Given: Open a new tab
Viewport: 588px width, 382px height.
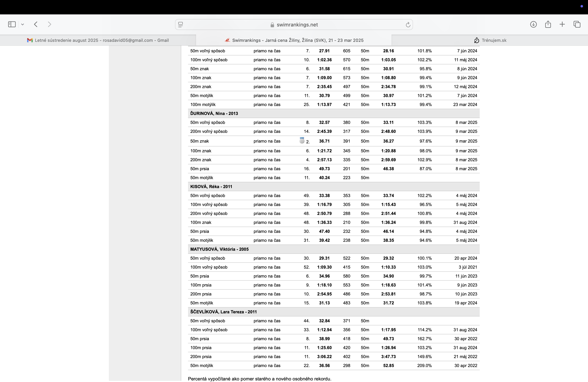Looking at the screenshot, I should click(x=562, y=24).
